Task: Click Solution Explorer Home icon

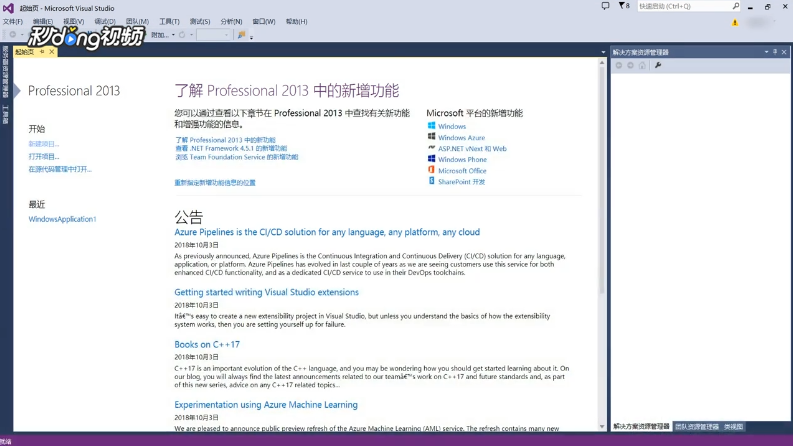Action: [642, 65]
